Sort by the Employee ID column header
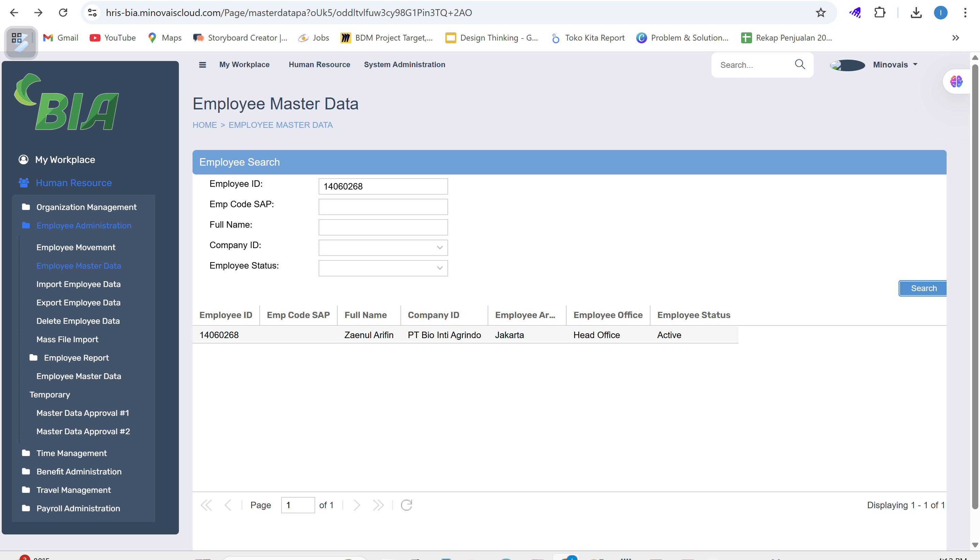The height and width of the screenshot is (560, 980). pos(226,315)
